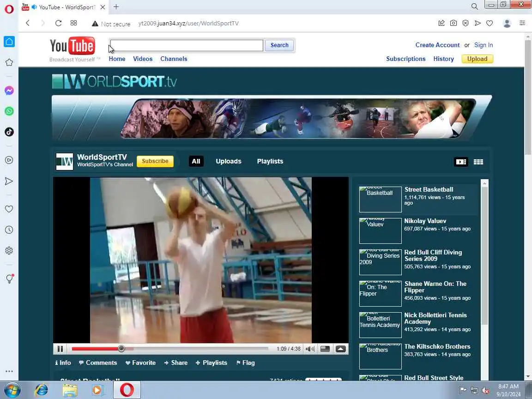532x399 pixels.
Task: Add page to bookmarks heart icon
Action: pos(490,23)
